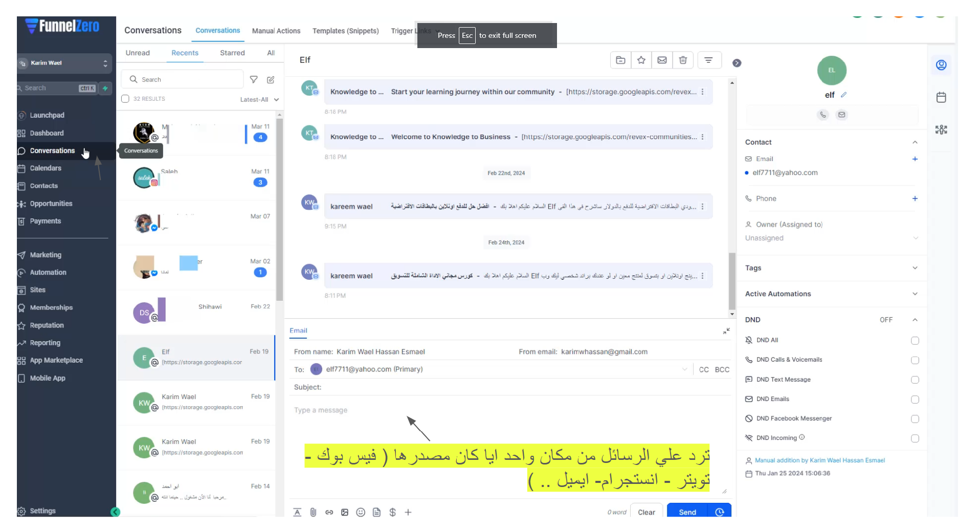Open the Latest-All sort dropdown
Screen dimensions: 980x532
tap(259, 99)
